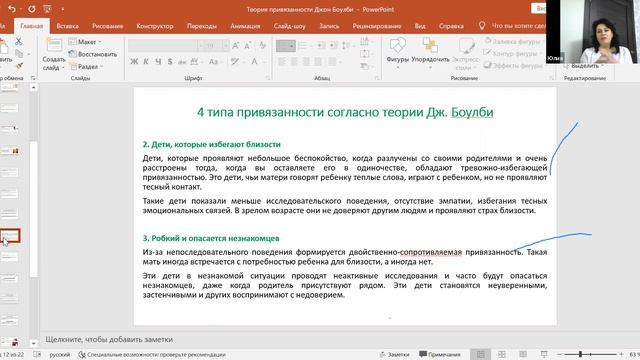This screenshot has width=640, height=360.
Task: Toggle strikethrough abc button
Action: (182, 62)
